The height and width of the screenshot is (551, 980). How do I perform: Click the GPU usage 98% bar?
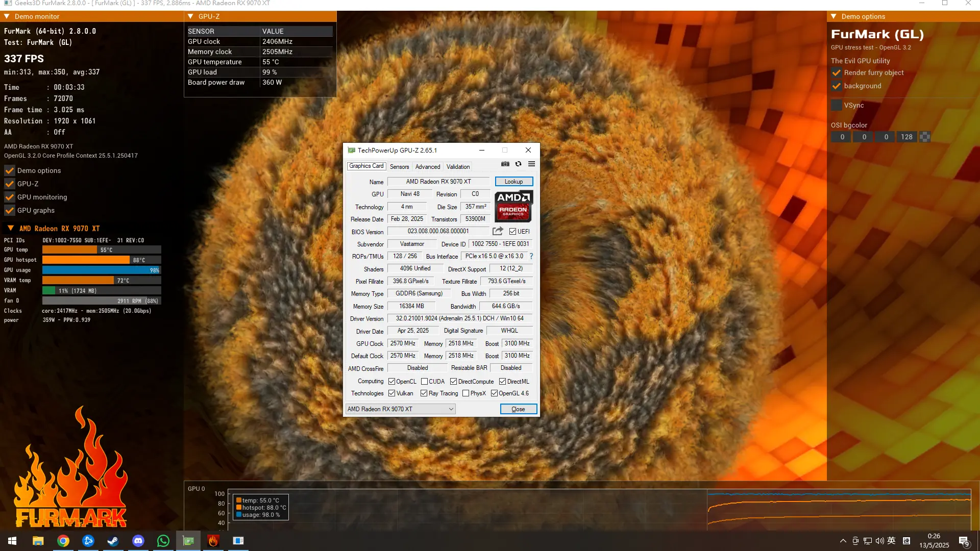[102, 270]
